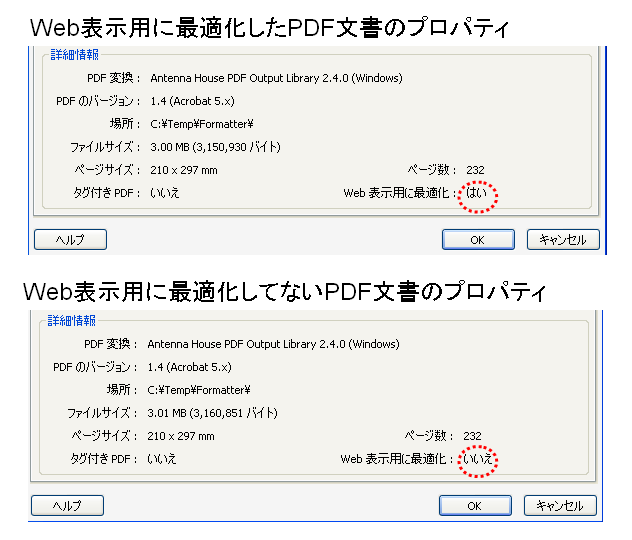The height and width of the screenshot is (540, 632).
Task: Click the 詳細情報 group label in lower dialog
Action: pyautogui.click(x=72, y=320)
